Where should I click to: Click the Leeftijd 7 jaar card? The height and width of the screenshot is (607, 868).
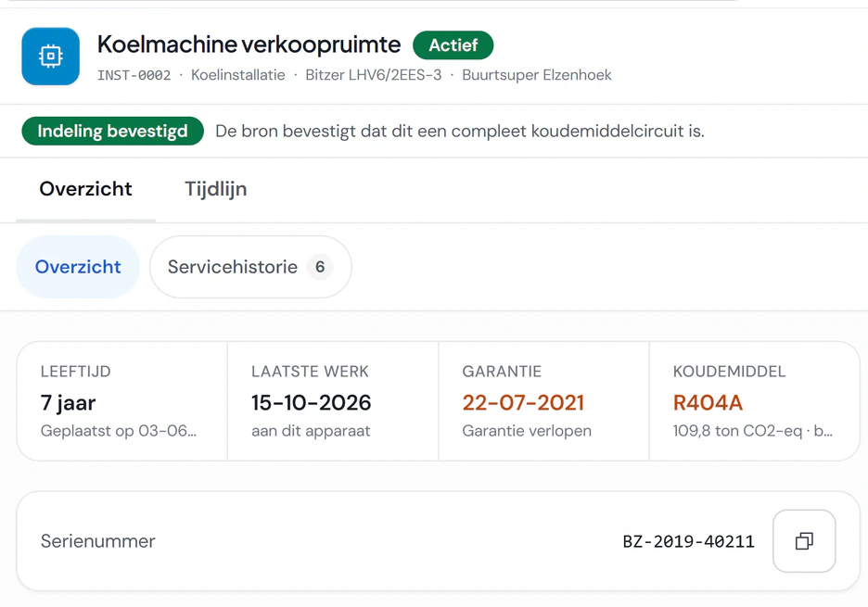pos(122,401)
